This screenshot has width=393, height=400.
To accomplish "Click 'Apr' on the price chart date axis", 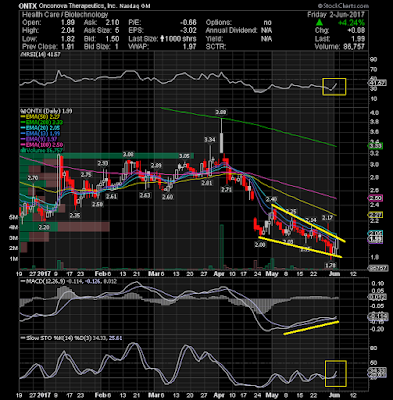I will click(x=219, y=274).
